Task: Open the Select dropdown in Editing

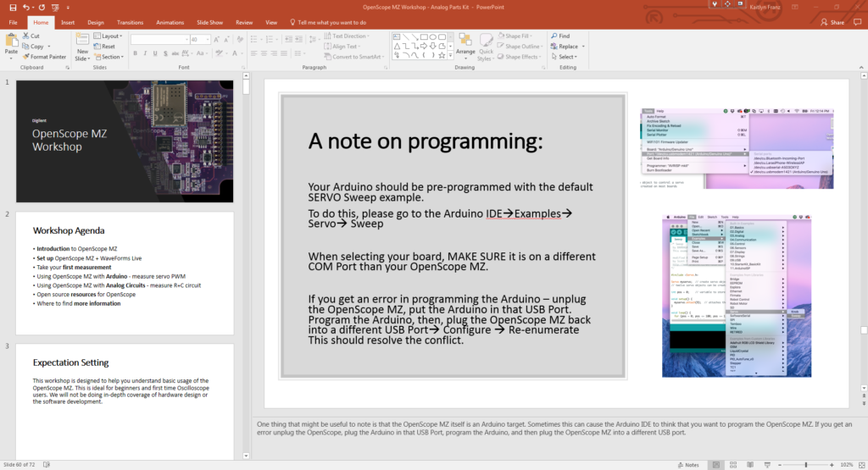Action: coord(565,57)
